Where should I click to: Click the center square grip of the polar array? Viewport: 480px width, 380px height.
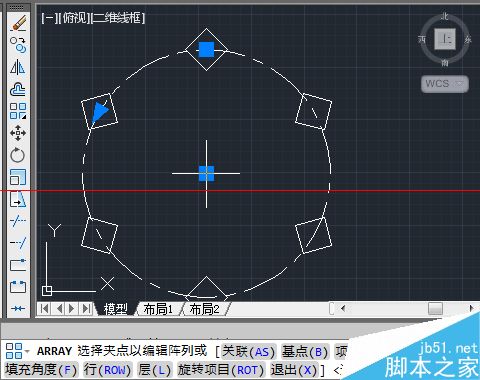point(206,174)
